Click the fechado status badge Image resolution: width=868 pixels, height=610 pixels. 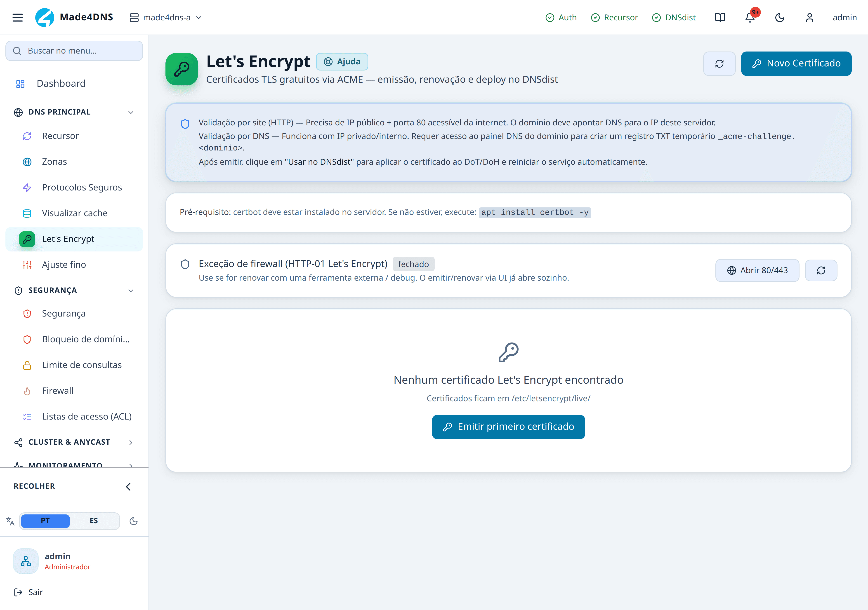click(x=414, y=264)
